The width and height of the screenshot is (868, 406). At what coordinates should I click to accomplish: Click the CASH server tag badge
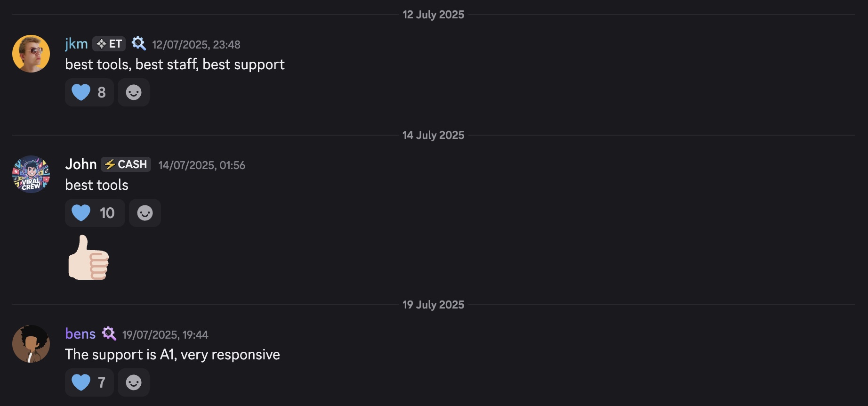[x=126, y=164]
